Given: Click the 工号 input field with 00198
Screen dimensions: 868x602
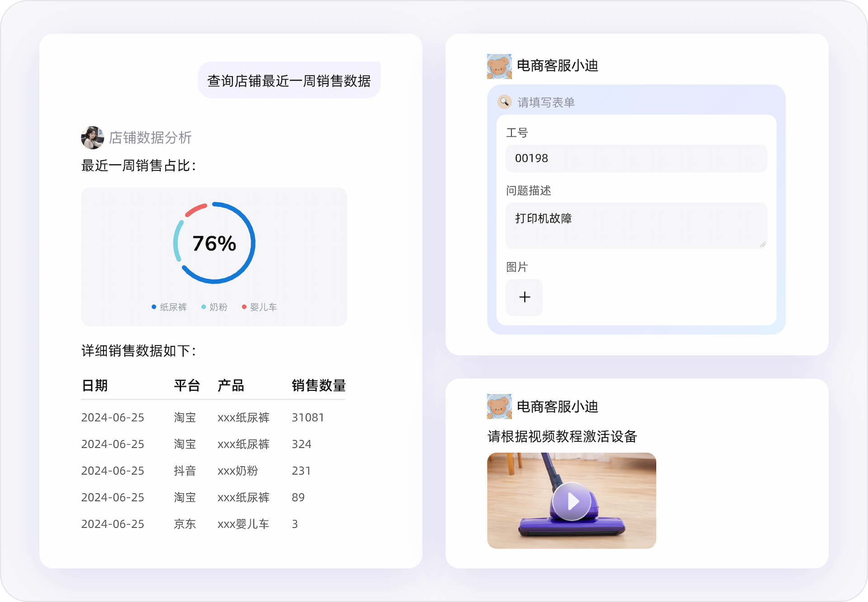Looking at the screenshot, I should pyautogui.click(x=636, y=158).
